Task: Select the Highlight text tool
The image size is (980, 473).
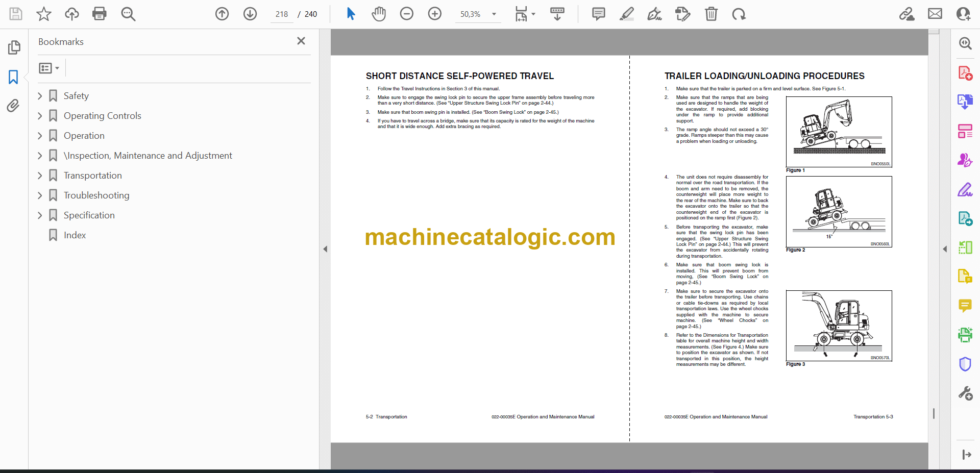Action: pos(626,14)
